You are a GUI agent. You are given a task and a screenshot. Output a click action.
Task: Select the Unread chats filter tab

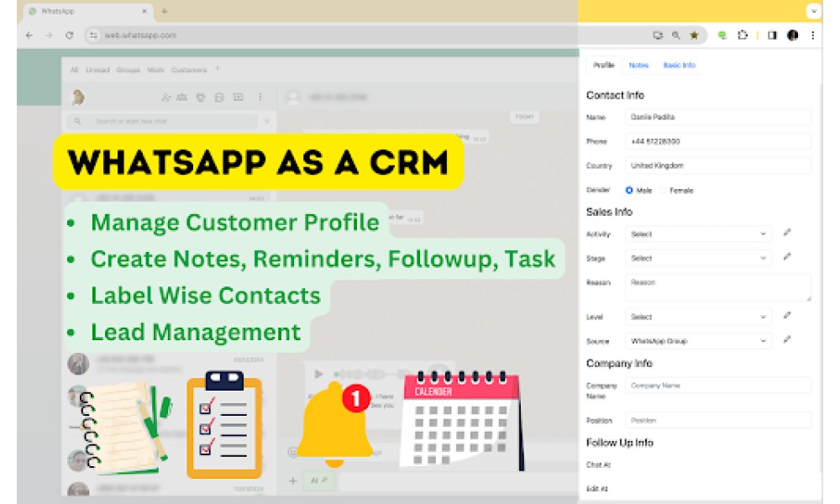[97, 70]
